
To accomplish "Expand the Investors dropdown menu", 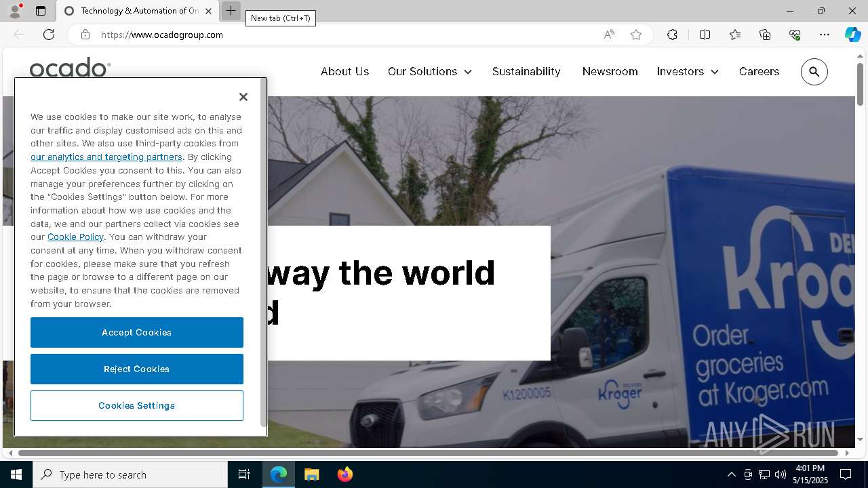I will point(688,71).
